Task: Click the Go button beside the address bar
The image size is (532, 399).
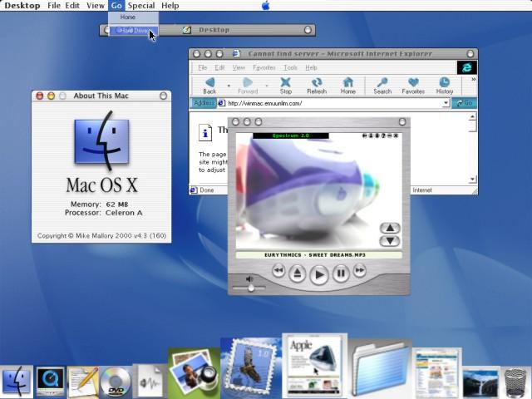Action: 464,103
